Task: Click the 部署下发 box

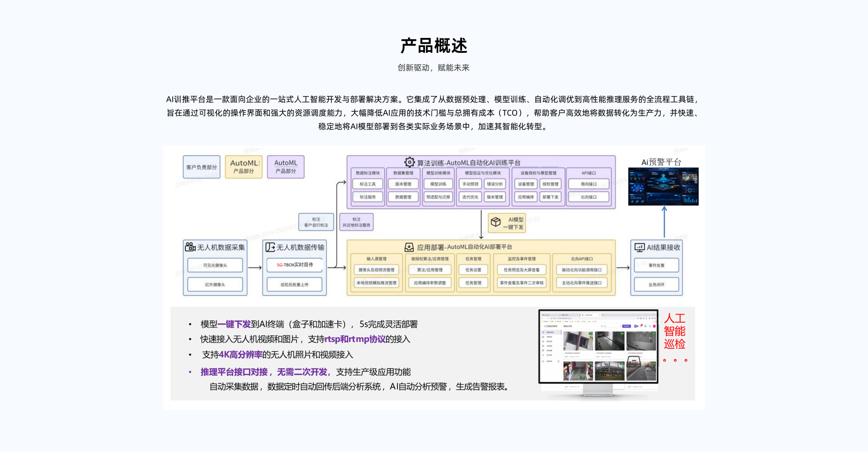Action: 550,197
